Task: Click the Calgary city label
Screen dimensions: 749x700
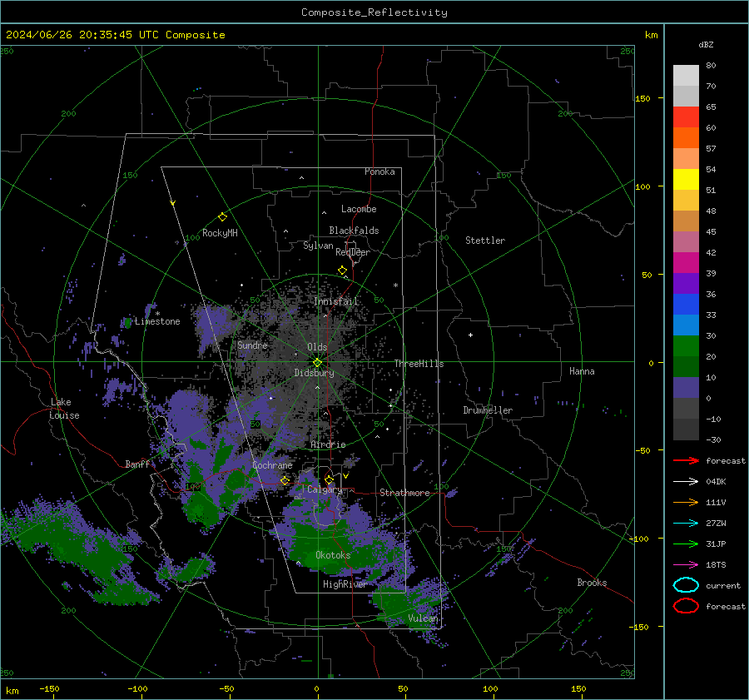Action: click(x=325, y=489)
